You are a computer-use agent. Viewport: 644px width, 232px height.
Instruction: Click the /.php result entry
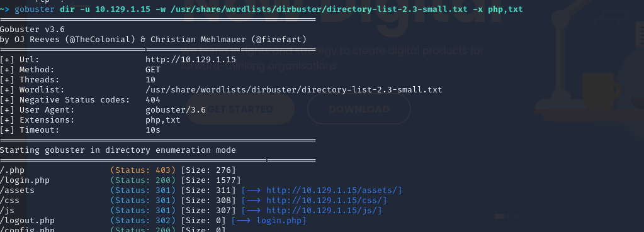13,170
